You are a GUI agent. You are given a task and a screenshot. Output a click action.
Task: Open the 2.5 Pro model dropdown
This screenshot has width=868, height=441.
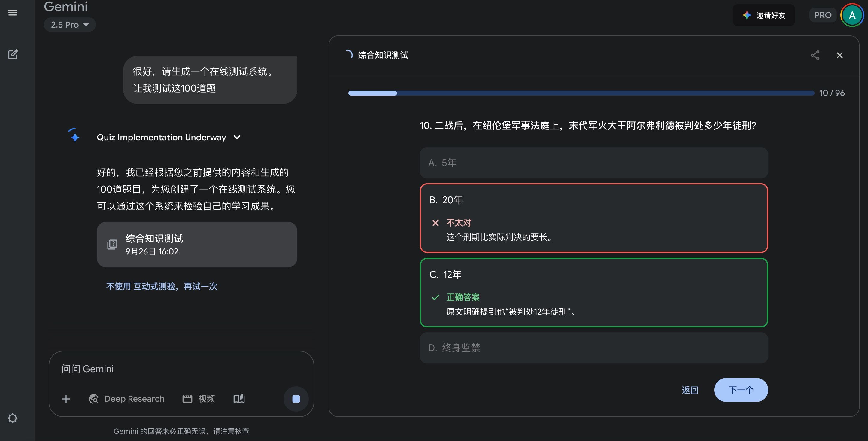click(70, 25)
